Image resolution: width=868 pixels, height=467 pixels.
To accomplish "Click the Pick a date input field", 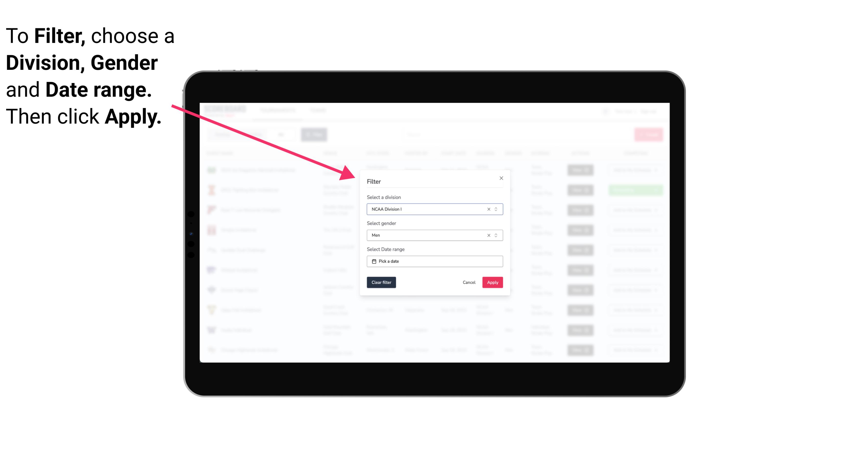I will click(434, 261).
